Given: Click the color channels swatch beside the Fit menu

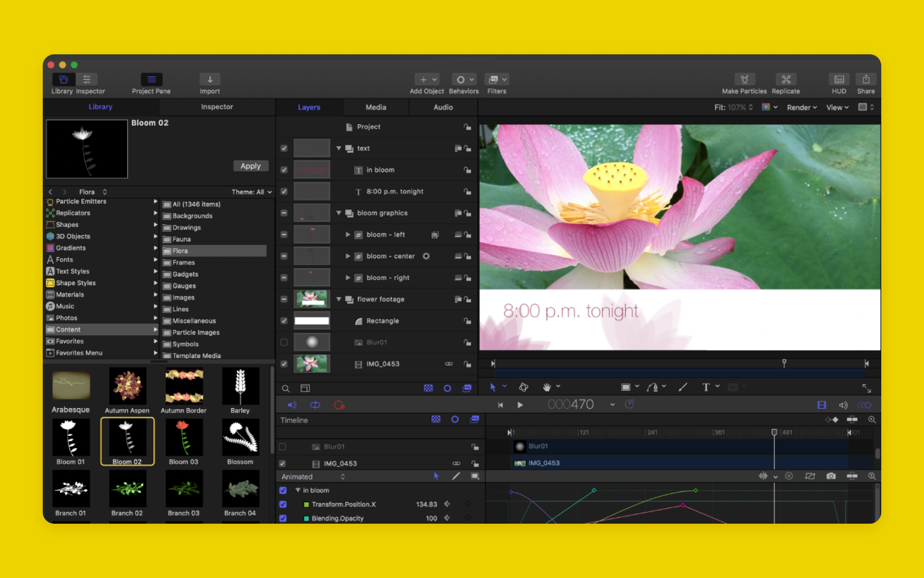Looking at the screenshot, I should coord(767,107).
